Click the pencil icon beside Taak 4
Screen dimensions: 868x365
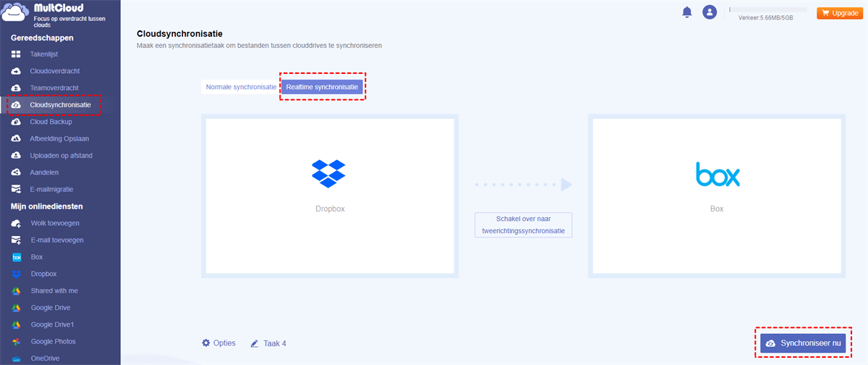(x=254, y=343)
